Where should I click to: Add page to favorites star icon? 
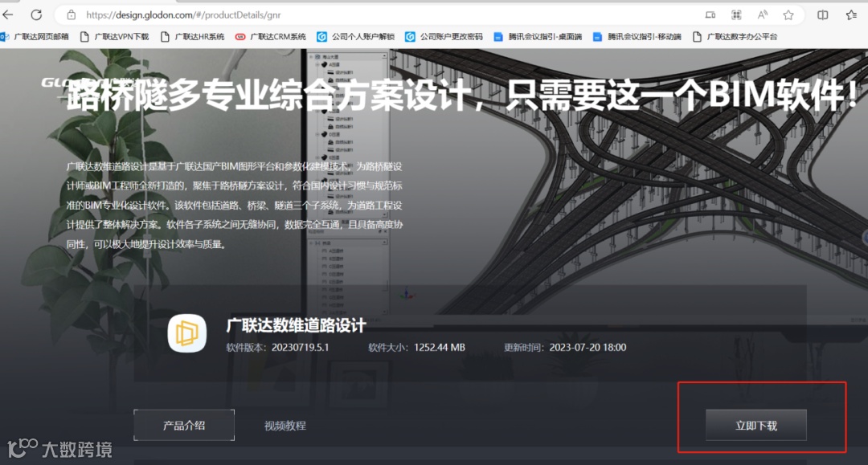(788, 15)
